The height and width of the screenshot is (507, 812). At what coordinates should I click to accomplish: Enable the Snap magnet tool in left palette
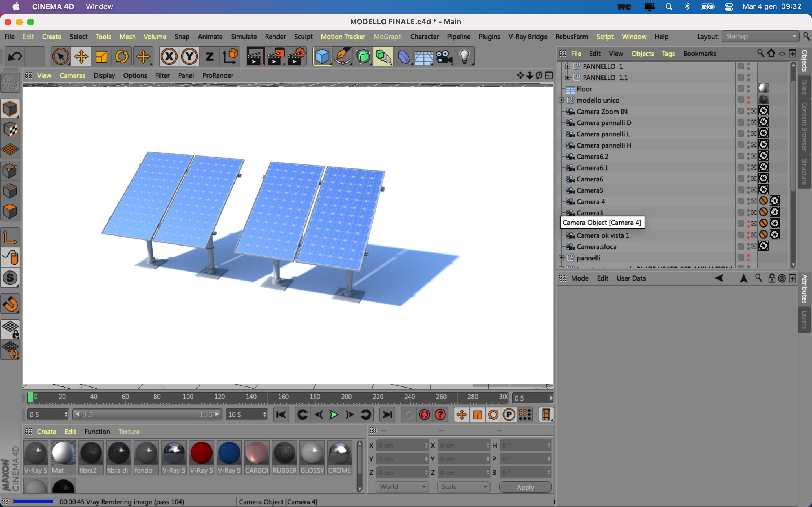click(x=10, y=304)
